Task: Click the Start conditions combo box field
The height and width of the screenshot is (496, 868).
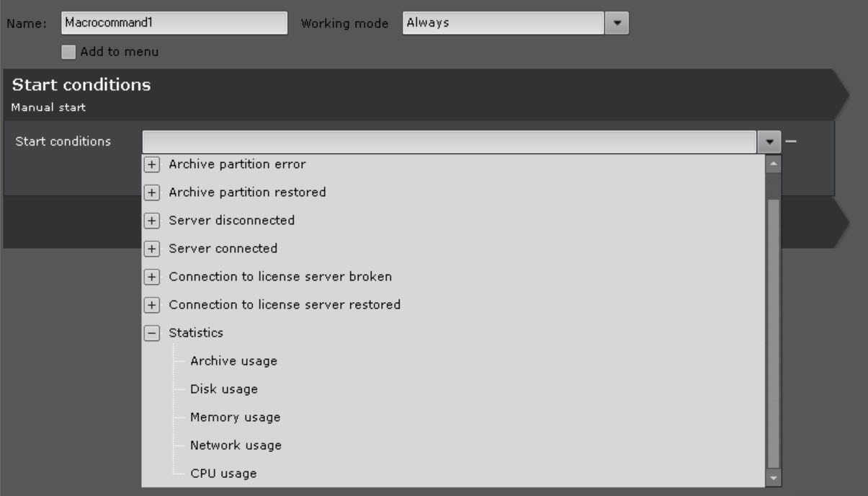Action: [x=449, y=142]
